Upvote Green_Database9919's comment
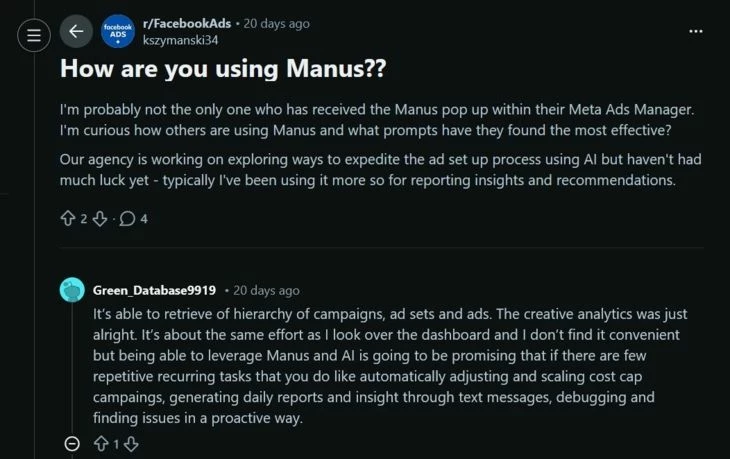The image size is (730, 459). 100,444
